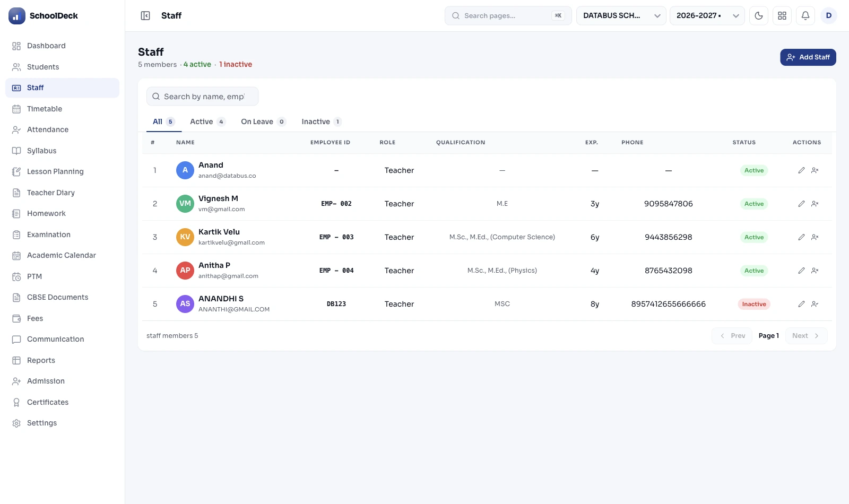Edit Kartik Velu's record pencil icon
The width and height of the screenshot is (849, 504).
click(x=801, y=237)
